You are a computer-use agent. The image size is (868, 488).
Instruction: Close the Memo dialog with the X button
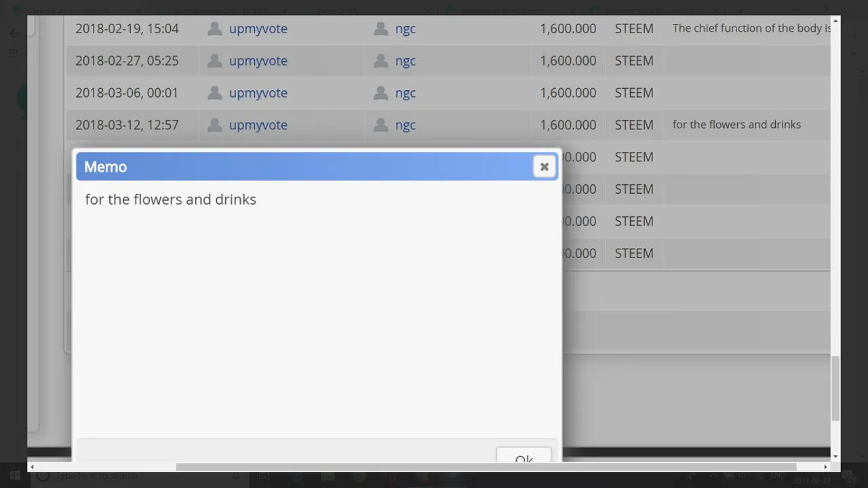(544, 167)
